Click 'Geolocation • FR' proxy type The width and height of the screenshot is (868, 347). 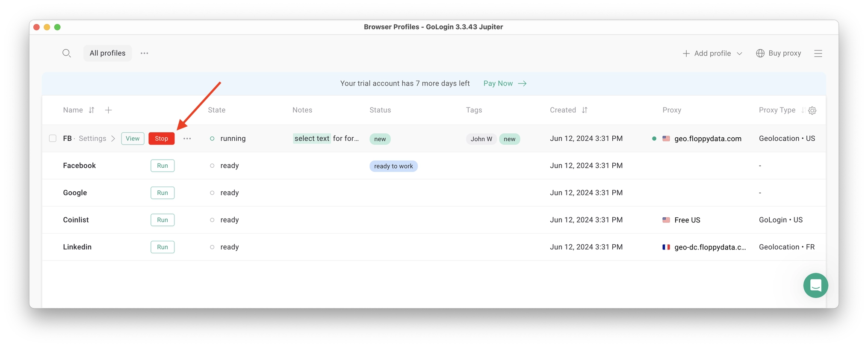pos(787,247)
